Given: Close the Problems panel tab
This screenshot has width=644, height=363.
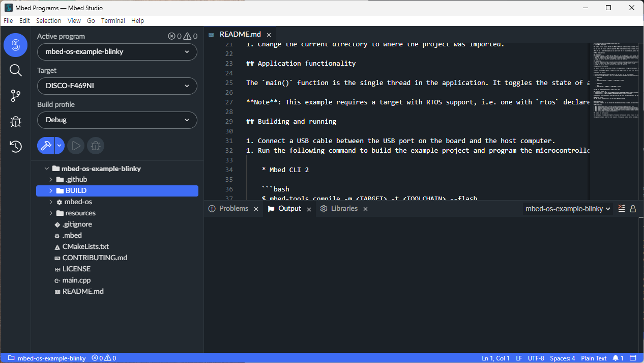Looking at the screenshot, I should click(x=256, y=209).
